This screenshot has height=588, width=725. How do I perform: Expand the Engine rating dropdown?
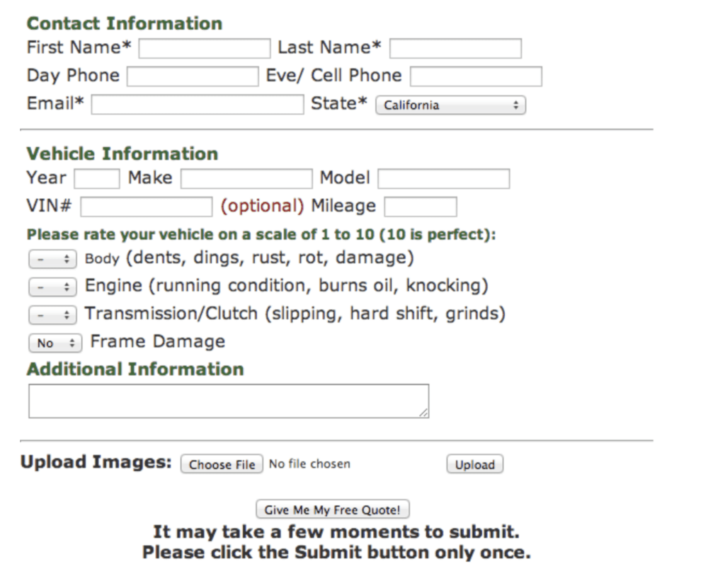[52, 287]
